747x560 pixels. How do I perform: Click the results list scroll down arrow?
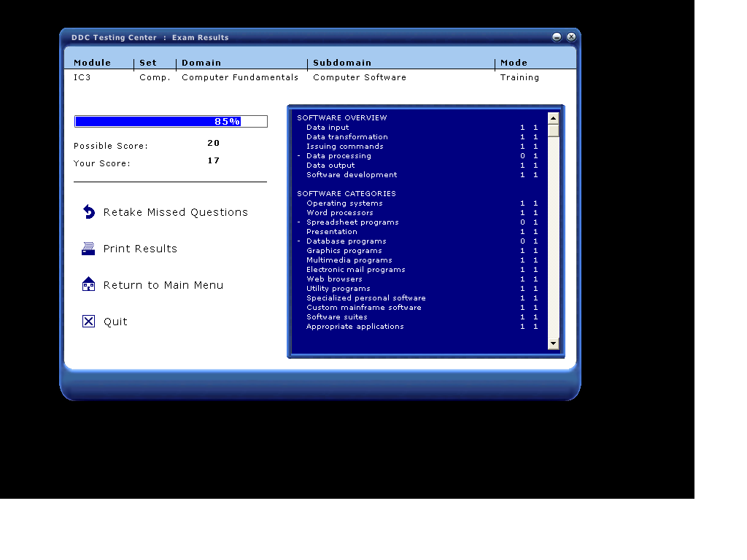(x=553, y=343)
